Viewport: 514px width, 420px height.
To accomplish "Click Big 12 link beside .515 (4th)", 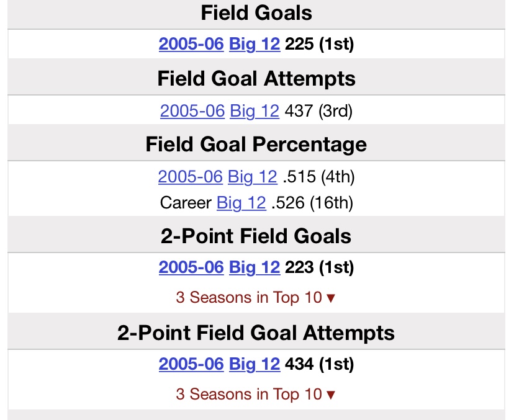I will [252, 177].
